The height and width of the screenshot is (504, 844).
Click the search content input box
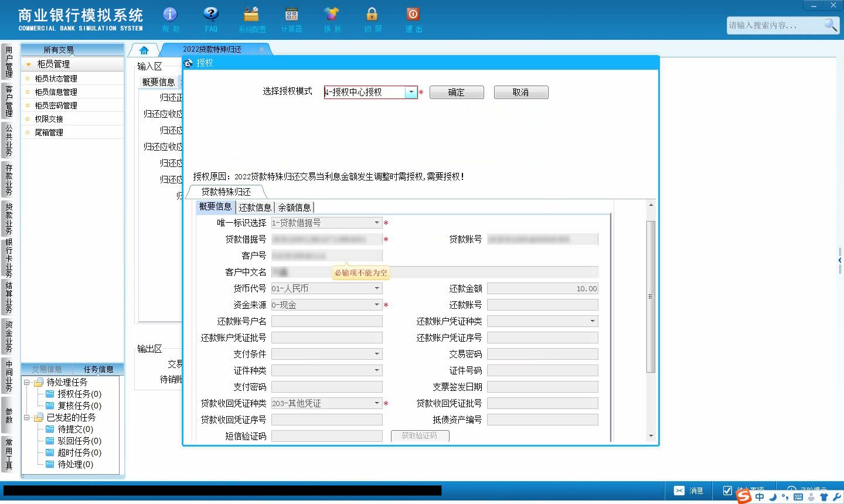point(774,25)
